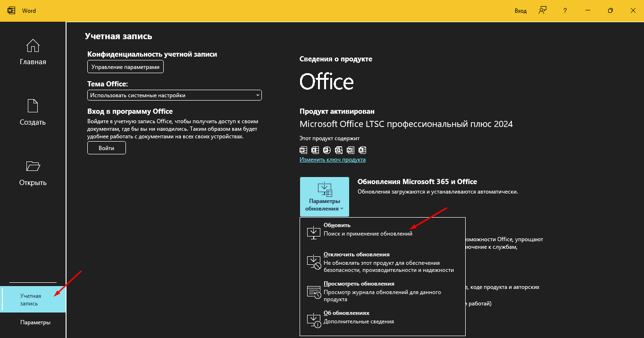The width and height of the screenshot is (644, 338).
Task: Click the Word product icon
Action: coord(303,150)
